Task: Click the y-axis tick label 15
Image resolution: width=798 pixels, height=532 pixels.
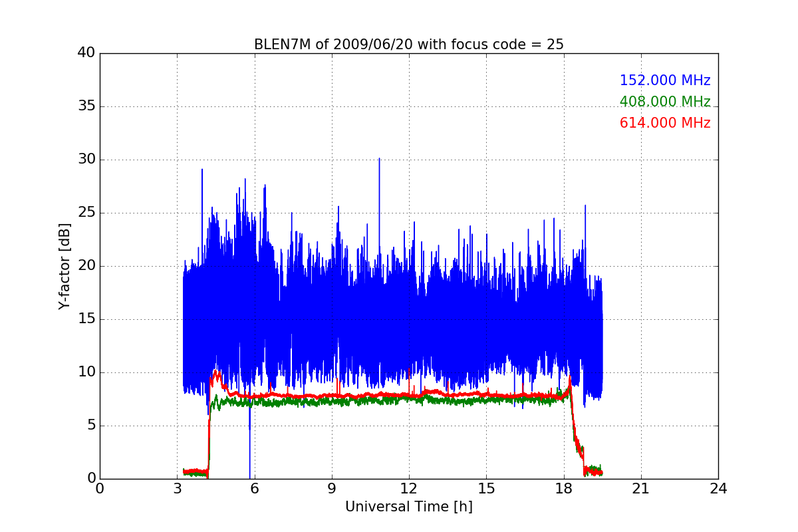Action: (86, 319)
